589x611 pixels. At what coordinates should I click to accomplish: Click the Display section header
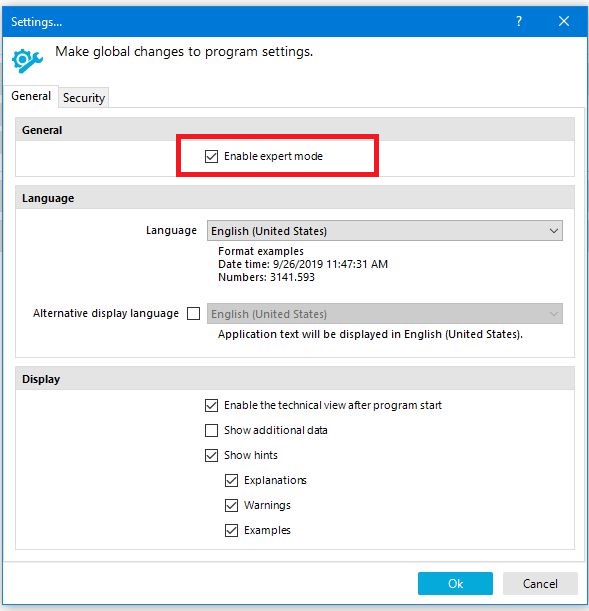tap(295, 379)
